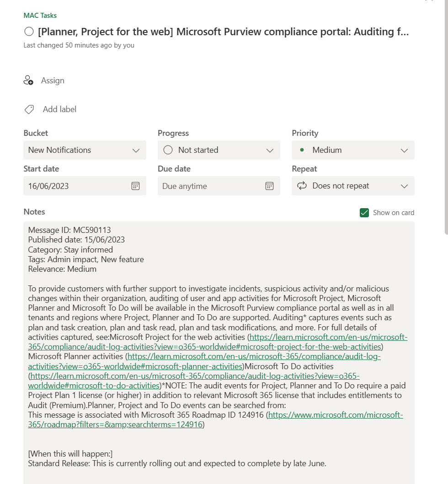Screen dimensions: 448x484
Task: Click the Due anytime date field
Action: pyautogui.click(x=210, y=186)
